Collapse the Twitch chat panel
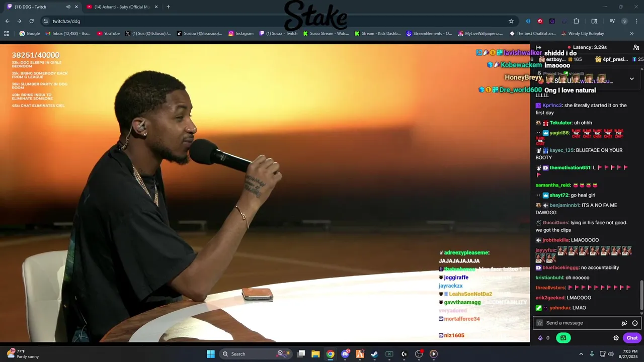 pyautogui.click(x=538, y=47)
